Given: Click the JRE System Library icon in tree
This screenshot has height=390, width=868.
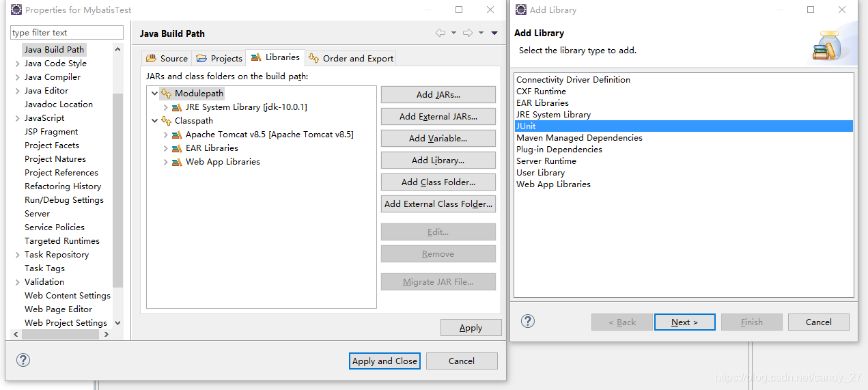Looking at the screenshot, I should click(x=177, y=107).
